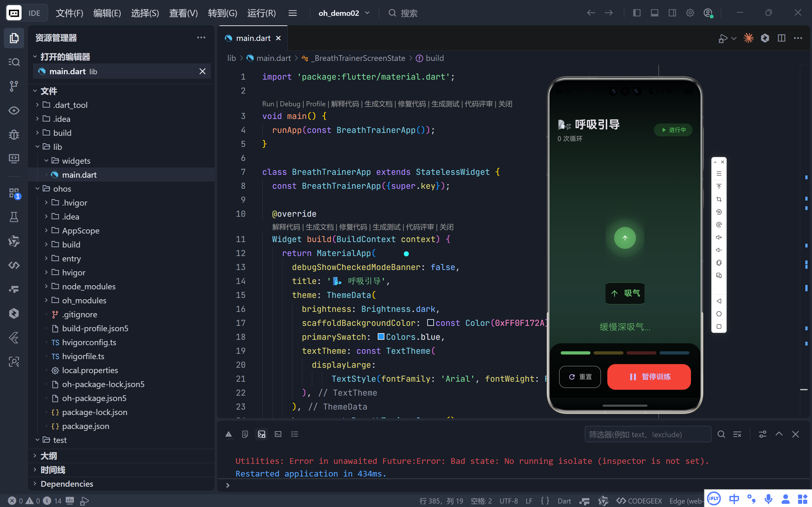Toggle the secondary sidebar layout icon
Screen dimensions: 812x507
click(x=672, y=13)
